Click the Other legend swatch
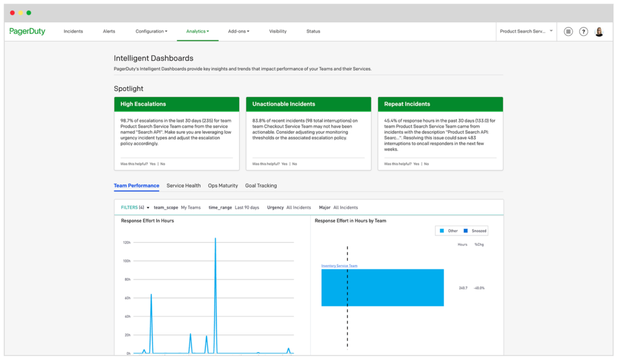The height and width of the screenshot is (364, 617). pyautogui.click(x=442, y=231)
